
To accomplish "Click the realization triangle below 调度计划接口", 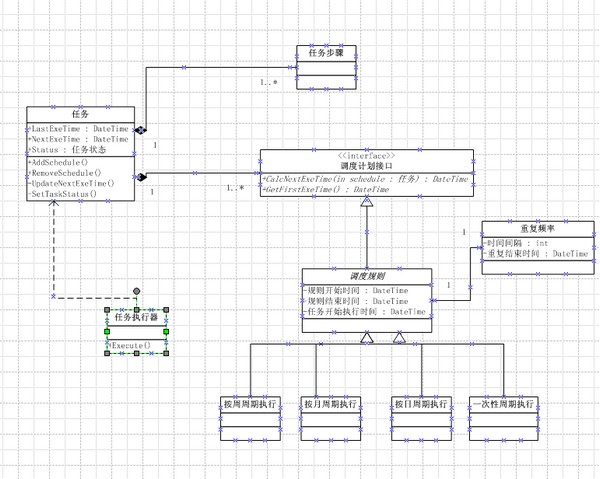I will point(367,201).
